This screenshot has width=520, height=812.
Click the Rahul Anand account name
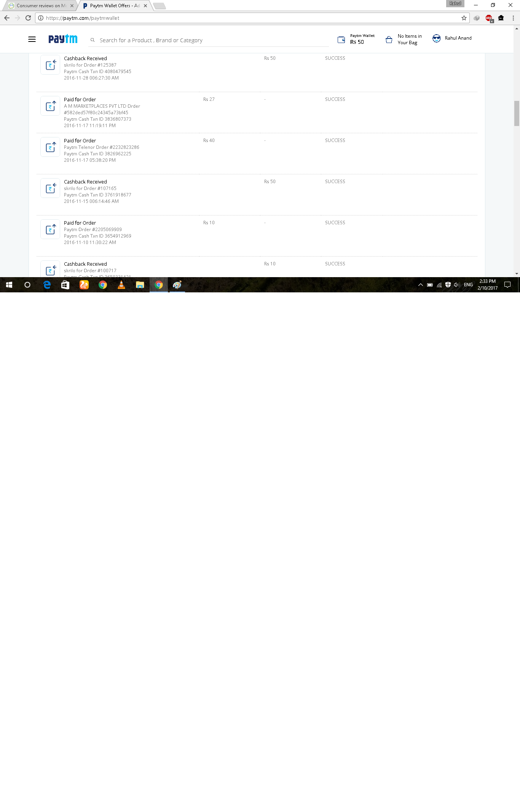458,38
